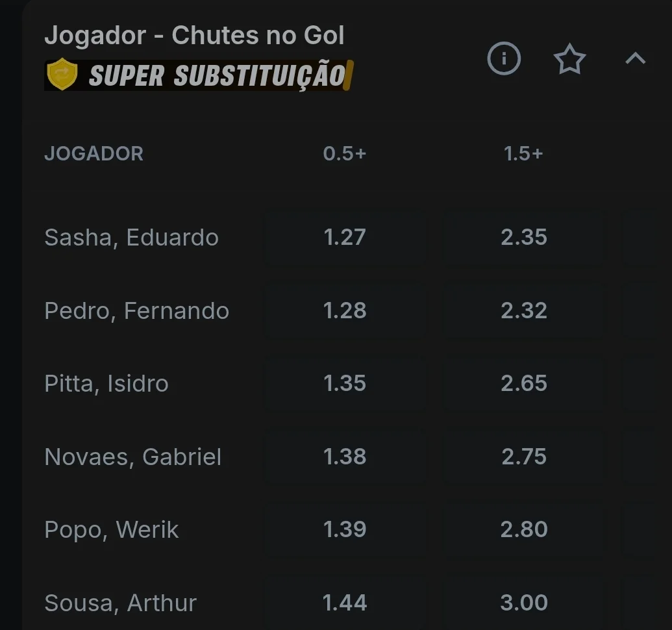The image size is (672, 630).
Task: Select the 1.5+ column header
Action: 523,153
